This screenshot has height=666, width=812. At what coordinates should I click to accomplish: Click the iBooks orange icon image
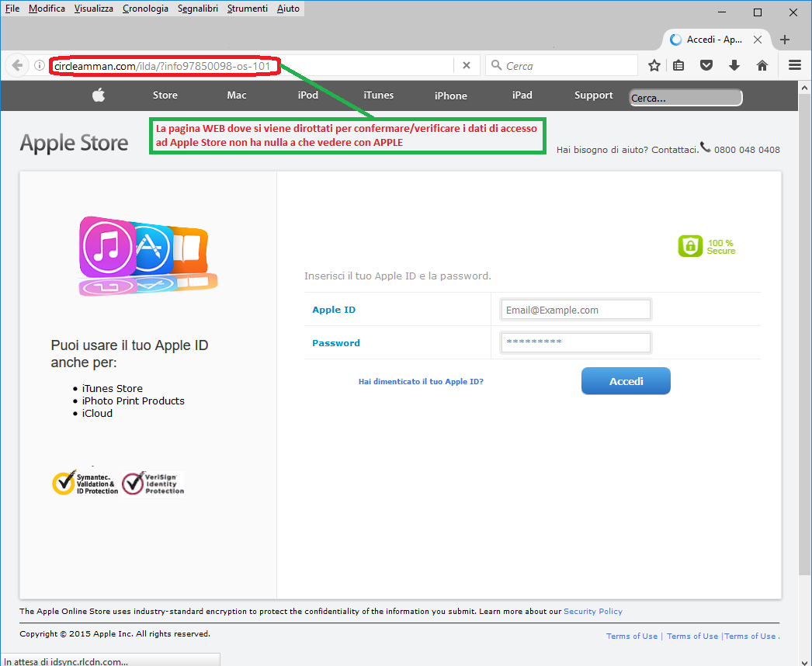189,250
